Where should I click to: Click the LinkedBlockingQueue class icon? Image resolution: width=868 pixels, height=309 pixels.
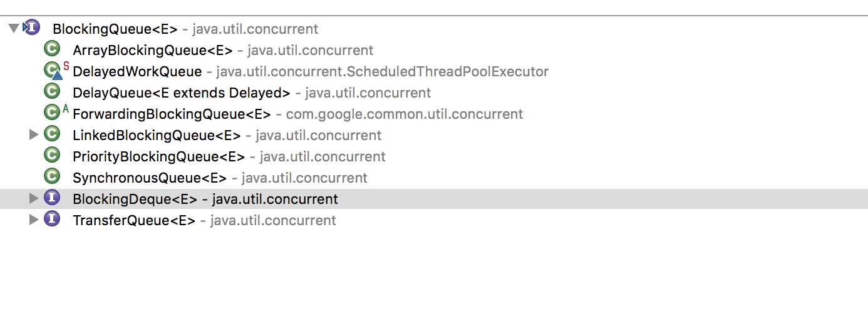tap(52, 134)
